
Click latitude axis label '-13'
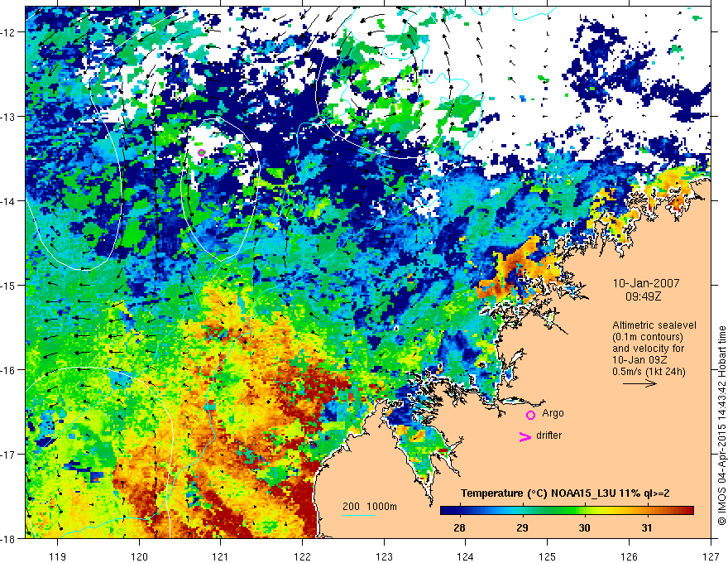coord(9,116)
